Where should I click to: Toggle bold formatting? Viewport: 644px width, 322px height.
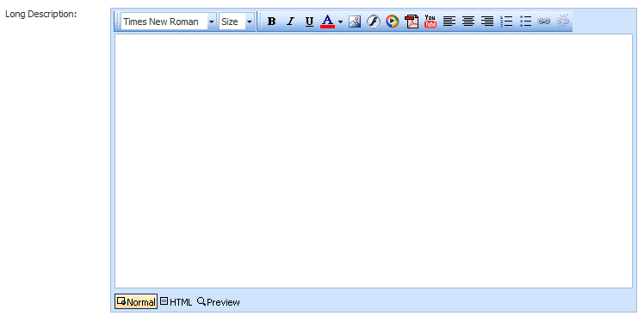[271, 22]
